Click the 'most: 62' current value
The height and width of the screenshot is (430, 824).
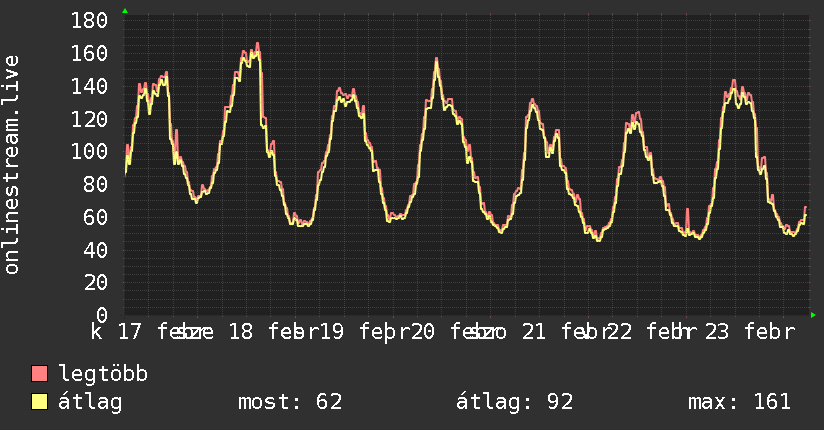[290, 403]
